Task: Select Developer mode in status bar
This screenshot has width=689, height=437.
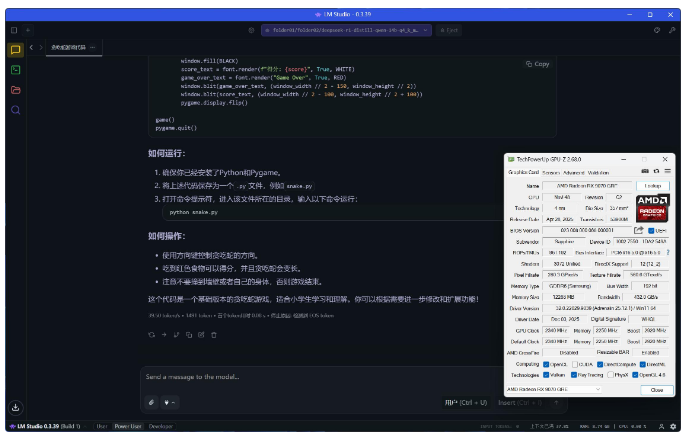Action: pyautogui.click(x=160, y=426)
